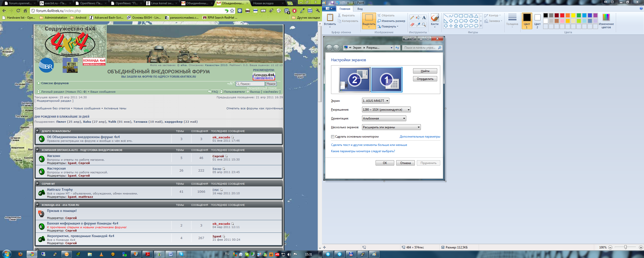Open the Активные темы forum link

point(115,108)
